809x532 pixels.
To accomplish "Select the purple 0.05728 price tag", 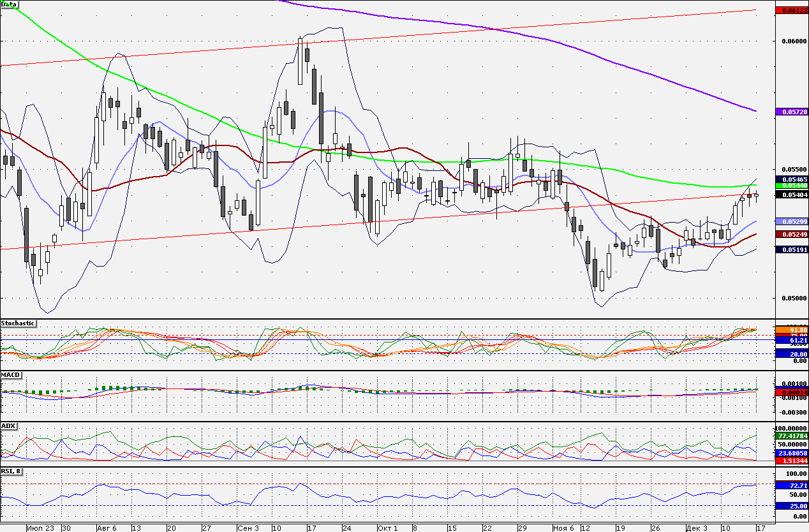I will pyautogui.click(x=791, y=112).
